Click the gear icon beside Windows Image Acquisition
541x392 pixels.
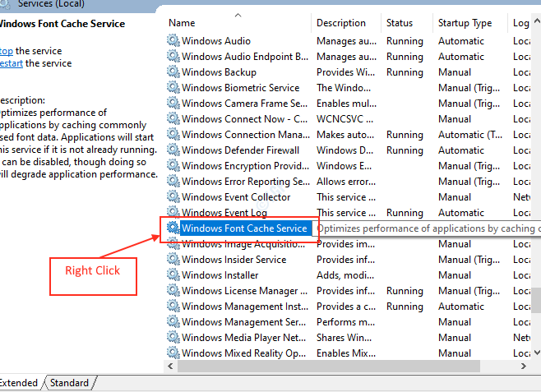(173, 244)
